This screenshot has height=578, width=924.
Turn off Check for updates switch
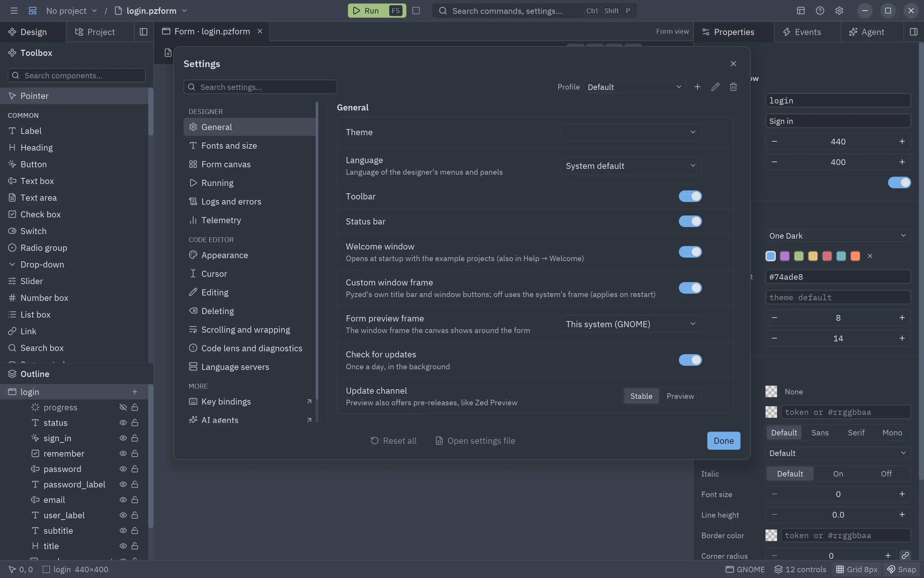click(x=690, y=360)
